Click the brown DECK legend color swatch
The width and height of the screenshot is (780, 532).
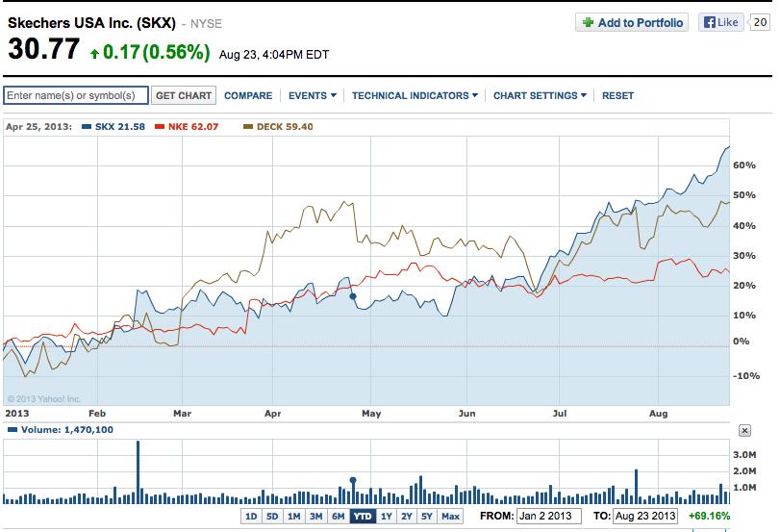click(x=248, y=127)
